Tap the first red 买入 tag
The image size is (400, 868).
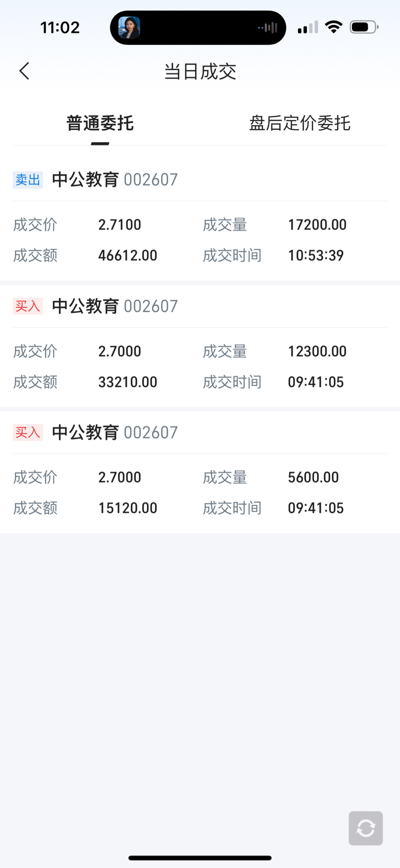28,306
